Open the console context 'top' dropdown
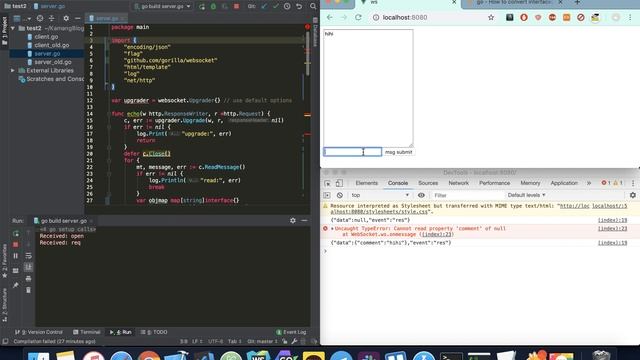This screenshot has height=360, width=640. pos(380,196)
